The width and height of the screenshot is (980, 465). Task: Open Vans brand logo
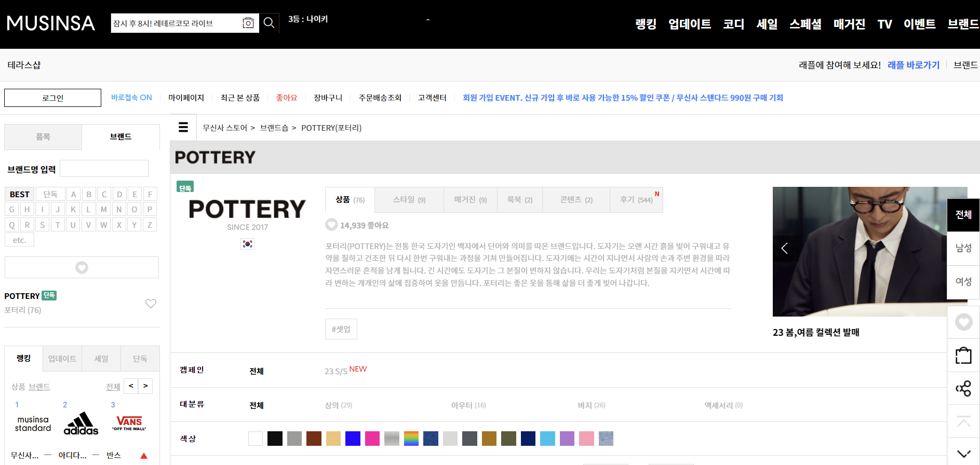click(129, 423)
